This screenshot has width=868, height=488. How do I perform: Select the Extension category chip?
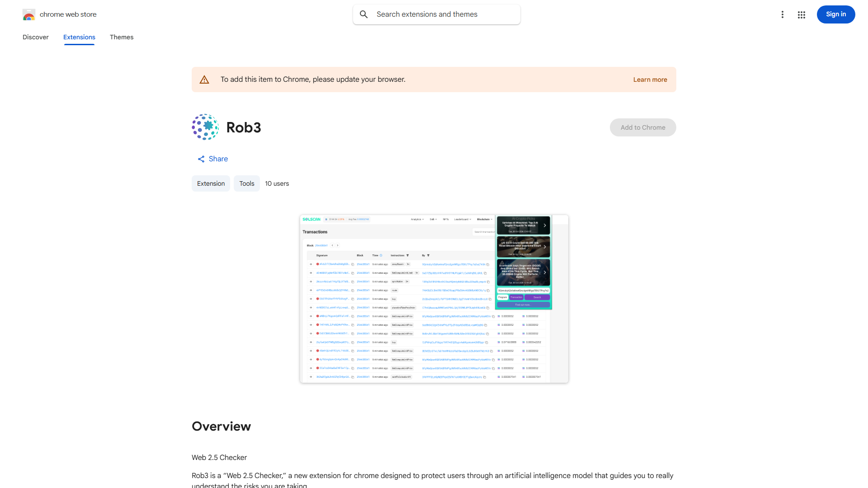211,183
